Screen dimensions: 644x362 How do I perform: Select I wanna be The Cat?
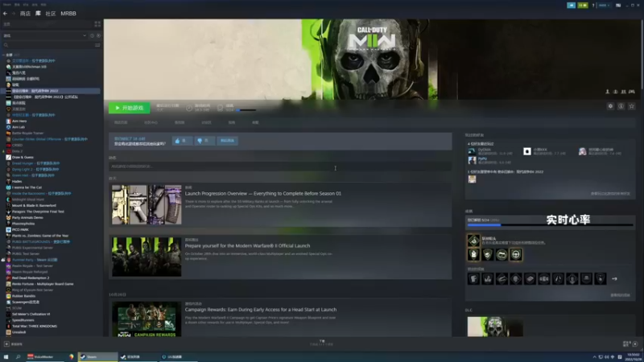(x=27, y=187)
